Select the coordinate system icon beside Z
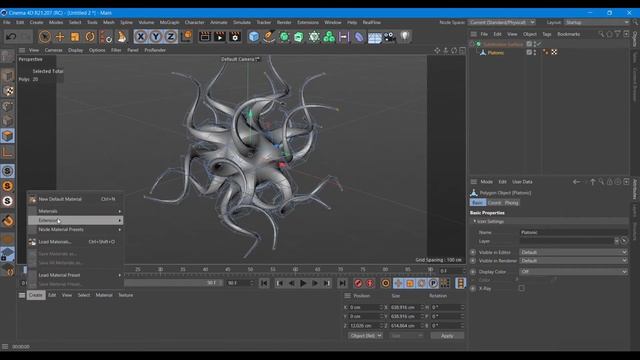 coord(186,37)
